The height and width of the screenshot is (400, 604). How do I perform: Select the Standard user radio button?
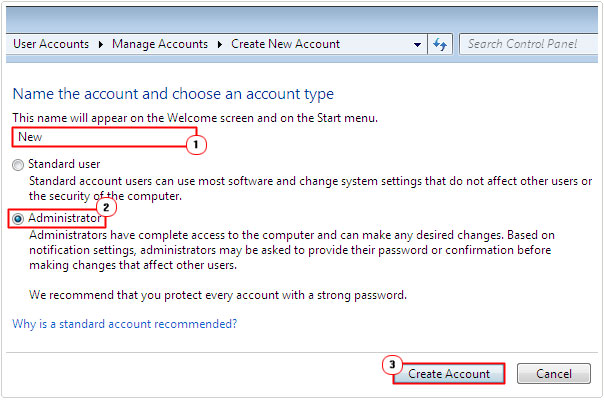(18, 165)
